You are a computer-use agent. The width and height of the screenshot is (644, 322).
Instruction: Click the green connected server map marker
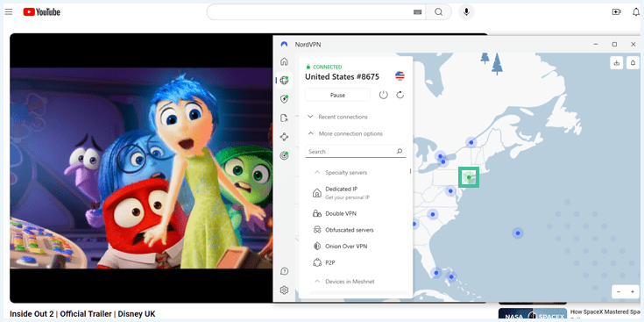(x=469, y=177)
